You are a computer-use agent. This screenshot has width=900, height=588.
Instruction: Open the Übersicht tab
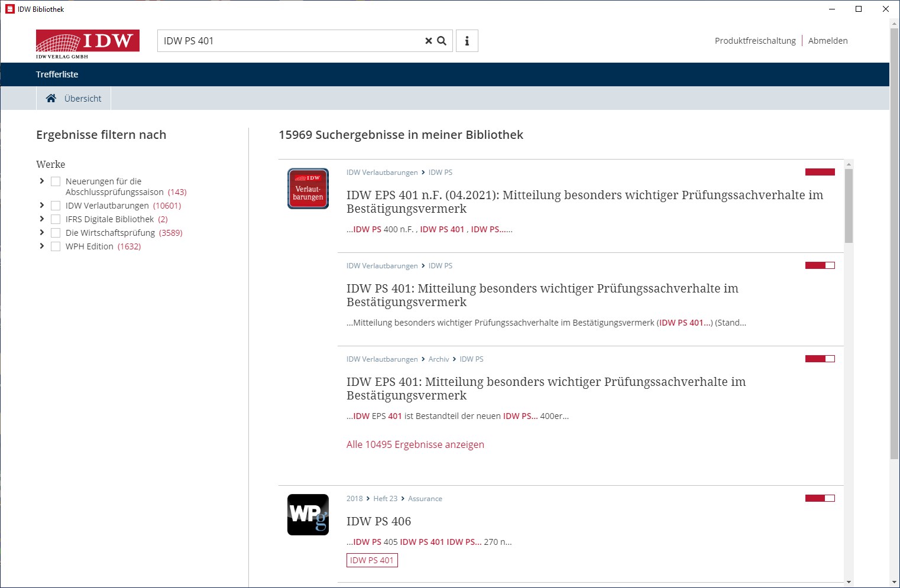click(74, 98)
